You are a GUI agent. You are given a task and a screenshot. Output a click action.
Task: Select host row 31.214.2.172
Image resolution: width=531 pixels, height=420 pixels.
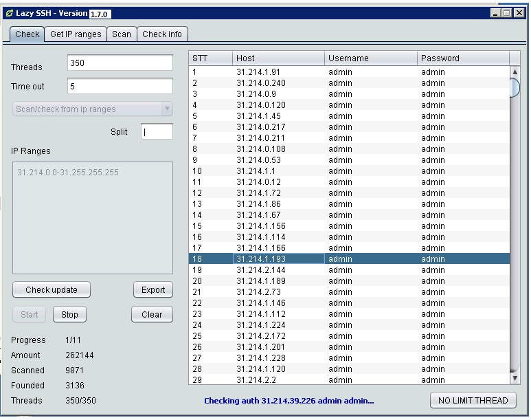coord(349,336)
